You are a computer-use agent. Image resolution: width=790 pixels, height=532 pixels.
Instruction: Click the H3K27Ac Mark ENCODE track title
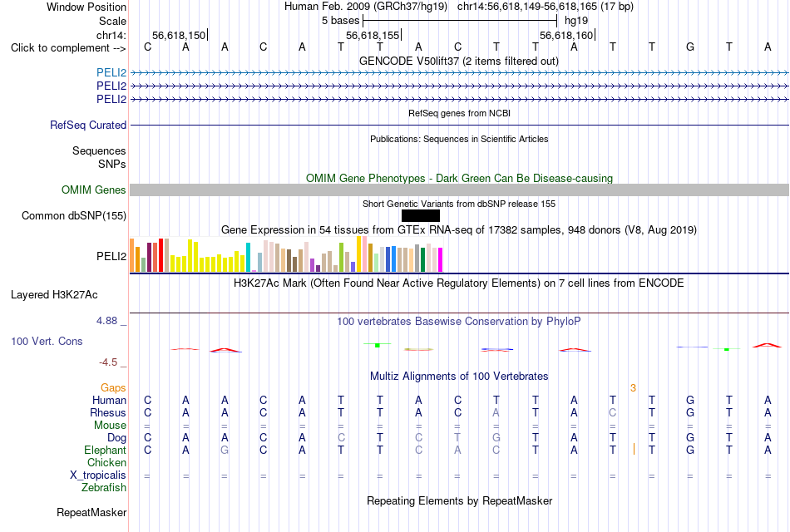click(459, 283)
